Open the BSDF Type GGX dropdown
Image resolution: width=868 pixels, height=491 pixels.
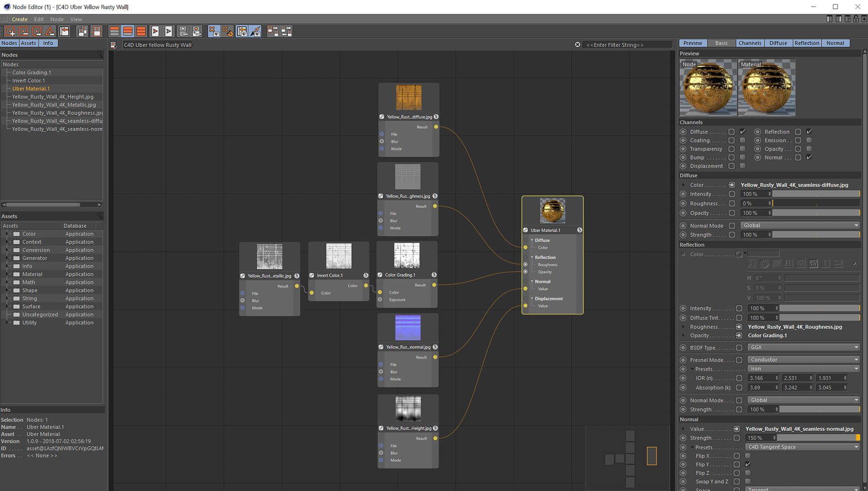[804, 348]
